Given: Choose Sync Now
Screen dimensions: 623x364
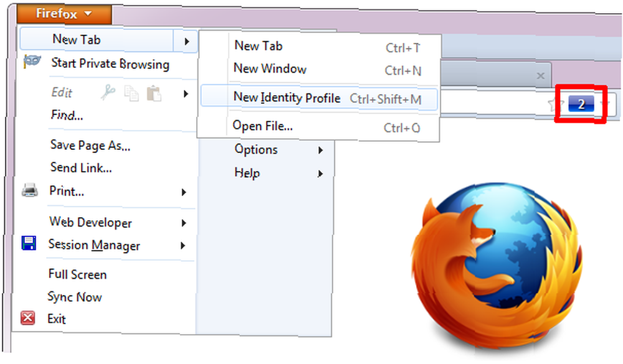Looking at the screenshot, I should 75,297.
